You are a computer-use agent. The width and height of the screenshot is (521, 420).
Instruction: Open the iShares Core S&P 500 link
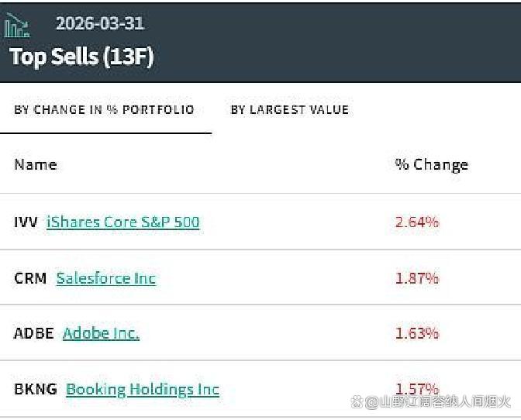(x=123, y=222)
